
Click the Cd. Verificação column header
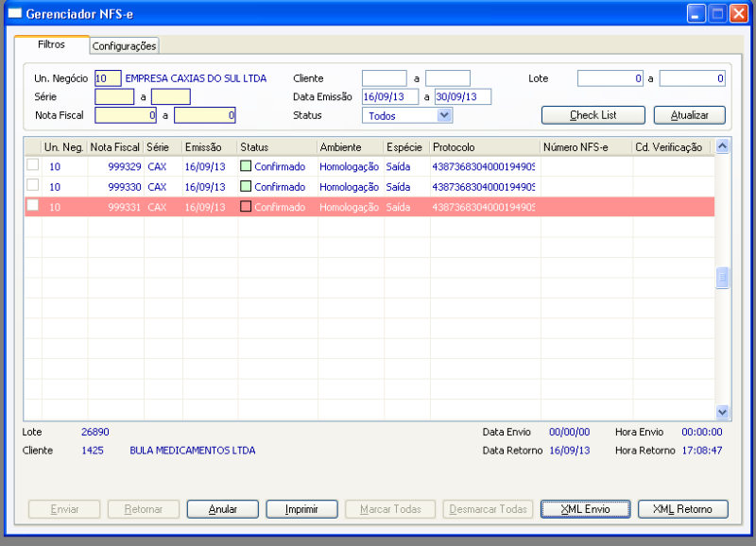[673, 147]
